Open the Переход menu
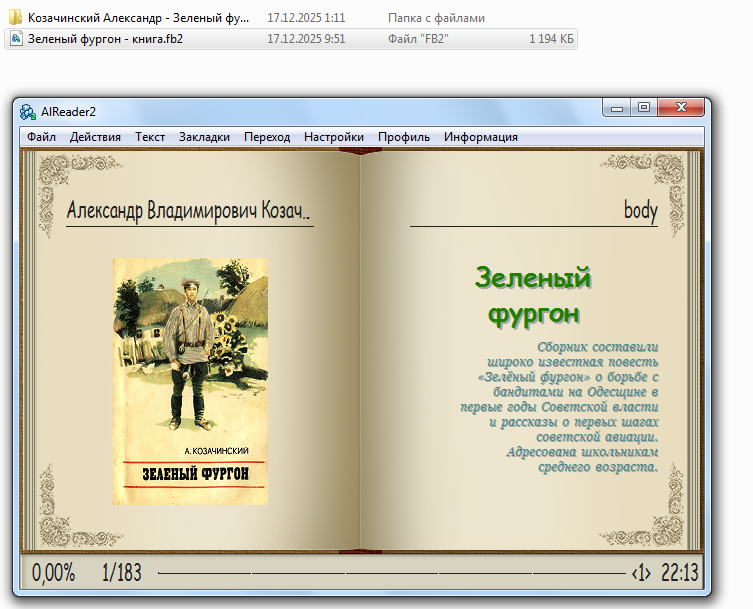This screenshot has height=609, width=753. [267, 137]
